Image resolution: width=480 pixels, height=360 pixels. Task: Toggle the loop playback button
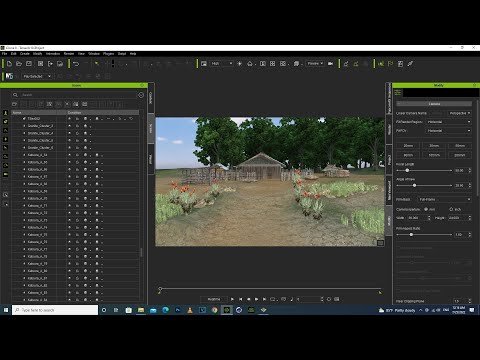click(273, 299)
